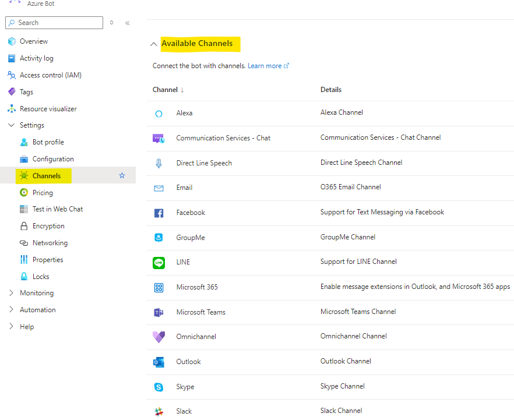The width and height of the screenshot is (514, 420).
Task: Collapse the Settings group in sidebar
Action: click(11, 125)
